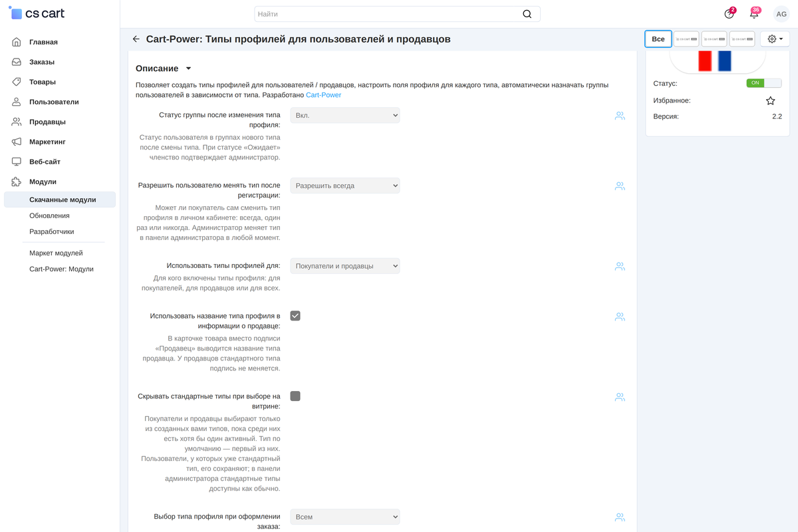Click the users icon beside Скрывать стандартные типы

coord(620,397)
